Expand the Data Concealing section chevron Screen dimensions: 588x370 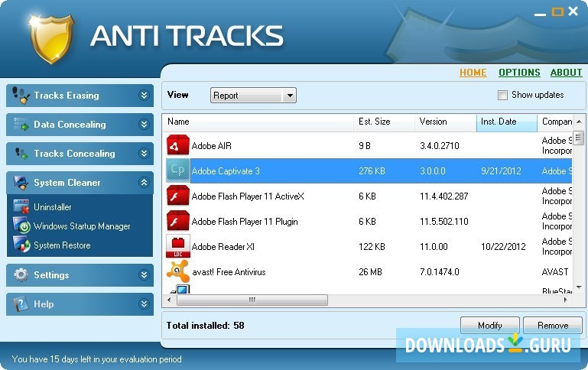click(x=144, y=124)
